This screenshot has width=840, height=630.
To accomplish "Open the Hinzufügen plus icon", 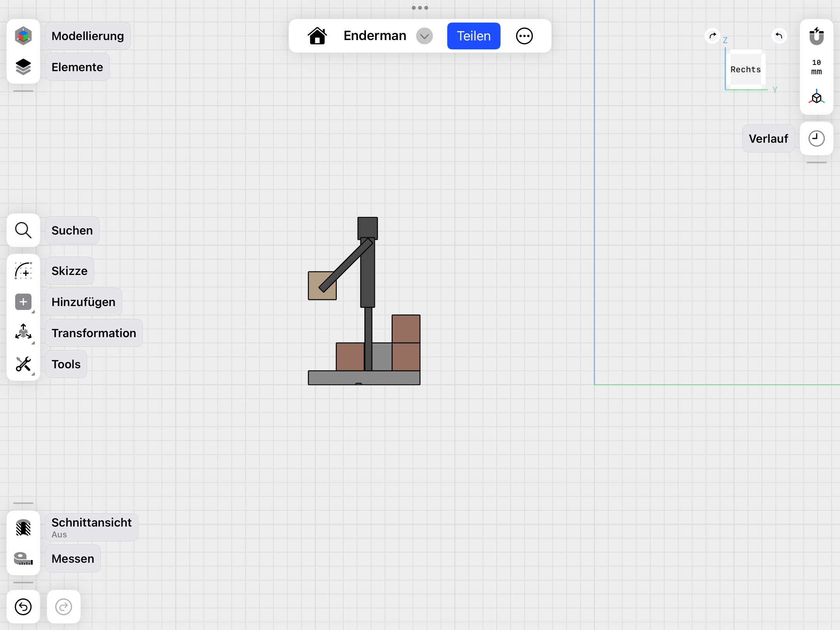I will [x=23, y=302].
